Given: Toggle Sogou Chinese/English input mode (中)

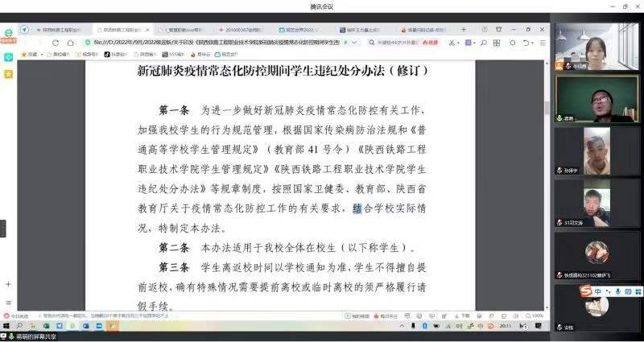Looking at the screenshot, I should pyautogui.click(x=597, y=290).
